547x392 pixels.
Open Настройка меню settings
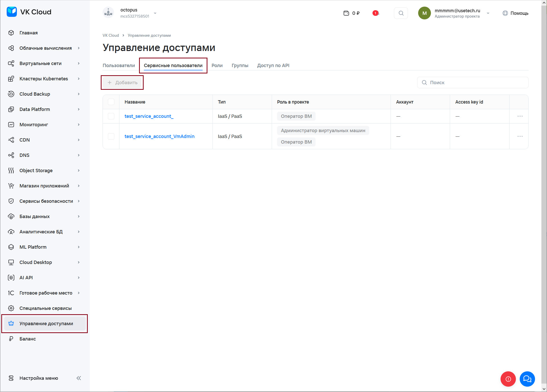tap(39, 378)
